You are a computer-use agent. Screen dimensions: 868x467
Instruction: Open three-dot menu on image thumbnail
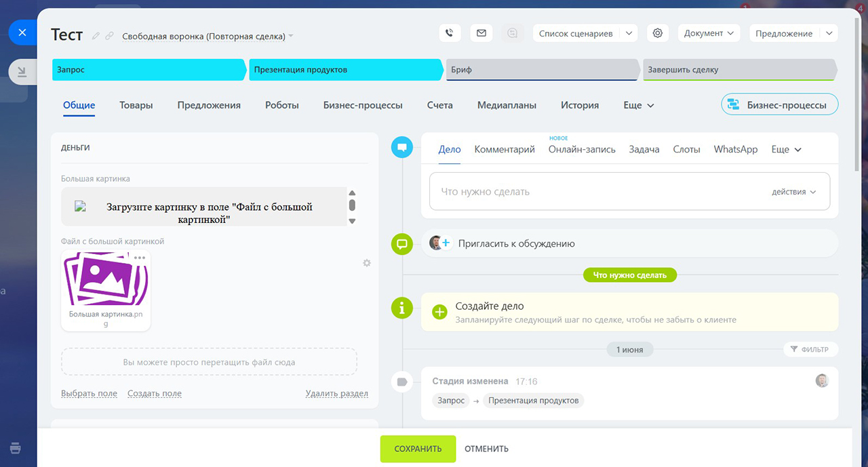point(140,258)
